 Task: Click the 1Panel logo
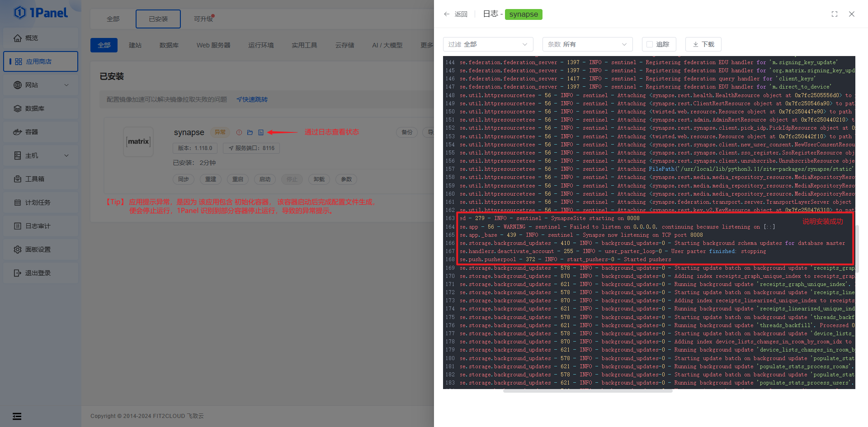click(41, 13)
